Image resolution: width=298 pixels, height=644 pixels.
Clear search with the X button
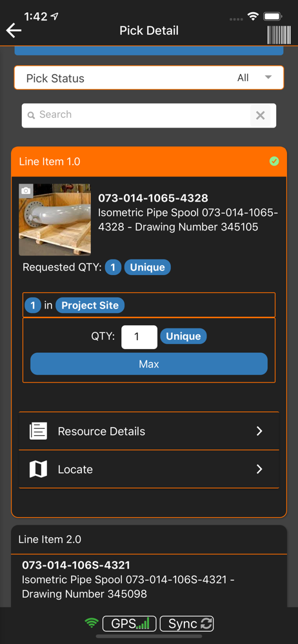[x=261, y=115]
